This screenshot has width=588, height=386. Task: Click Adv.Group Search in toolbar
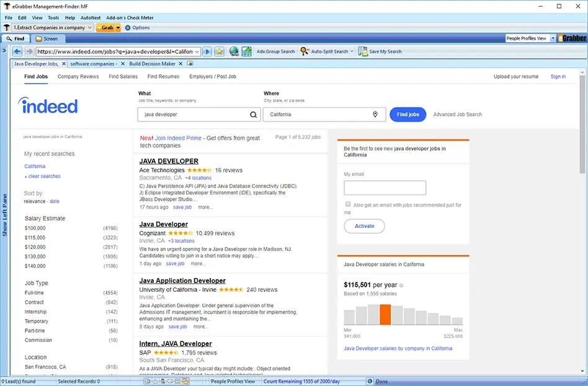[275, 51]
